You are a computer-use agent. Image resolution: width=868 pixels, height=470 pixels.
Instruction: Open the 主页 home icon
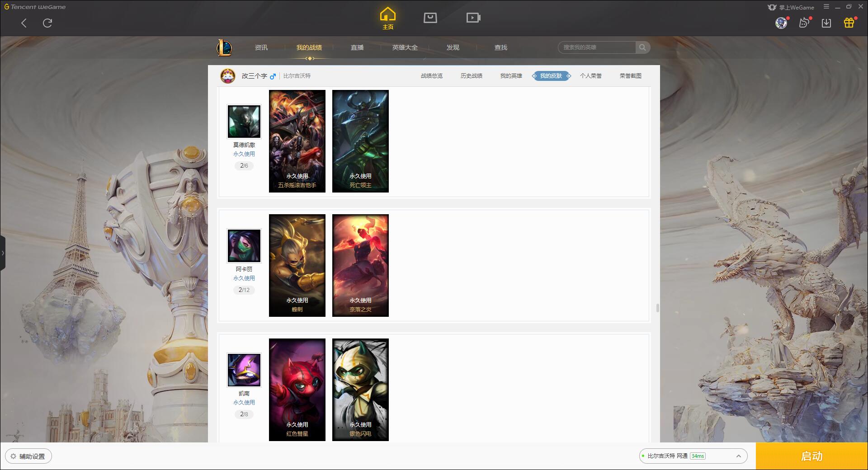(x=387, y=19)
